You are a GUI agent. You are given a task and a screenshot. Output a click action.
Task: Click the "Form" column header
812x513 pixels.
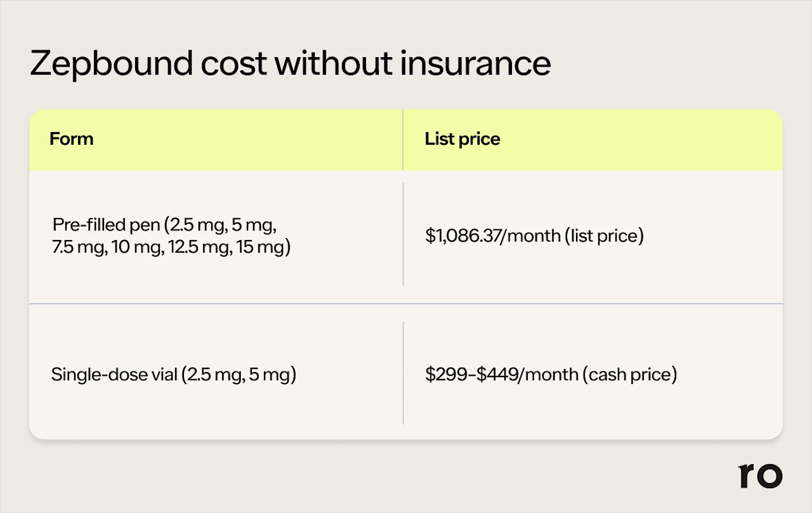[x=71, y=139]
